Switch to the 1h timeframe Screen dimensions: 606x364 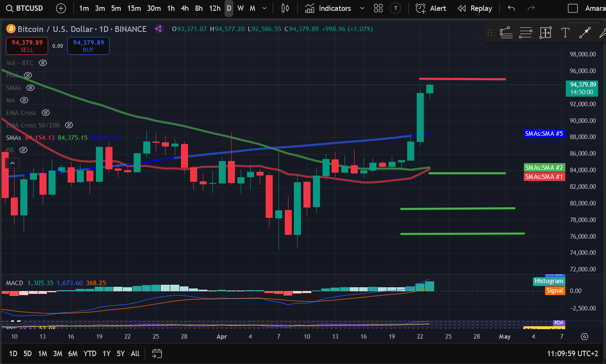[x=171, y=8]
